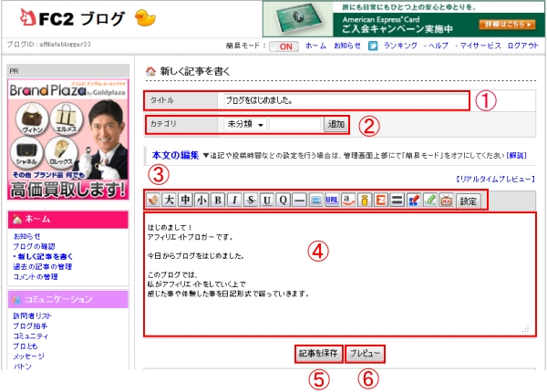Click ログアウト link
547x392 pixels.
tap(523, 46)
